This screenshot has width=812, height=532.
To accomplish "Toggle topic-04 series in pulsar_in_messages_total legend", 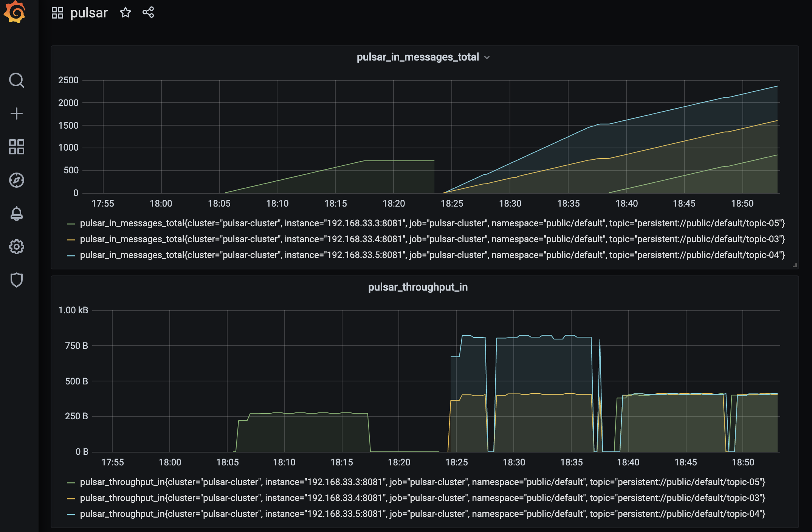I will point(432,255).
